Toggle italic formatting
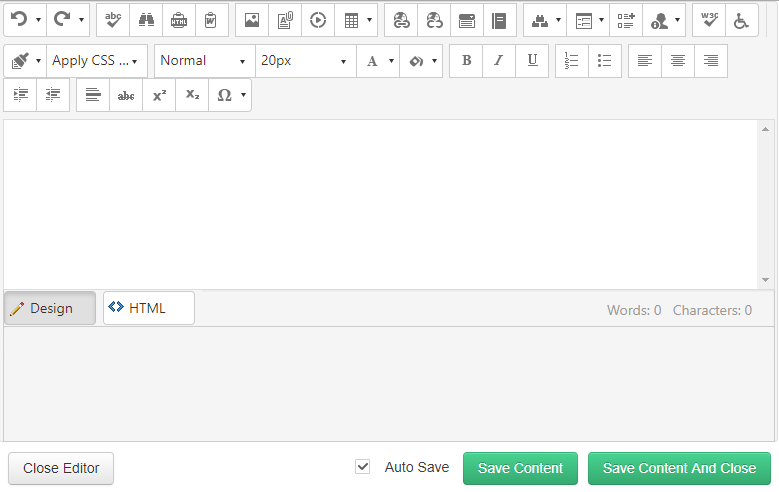 coord(499,60)
